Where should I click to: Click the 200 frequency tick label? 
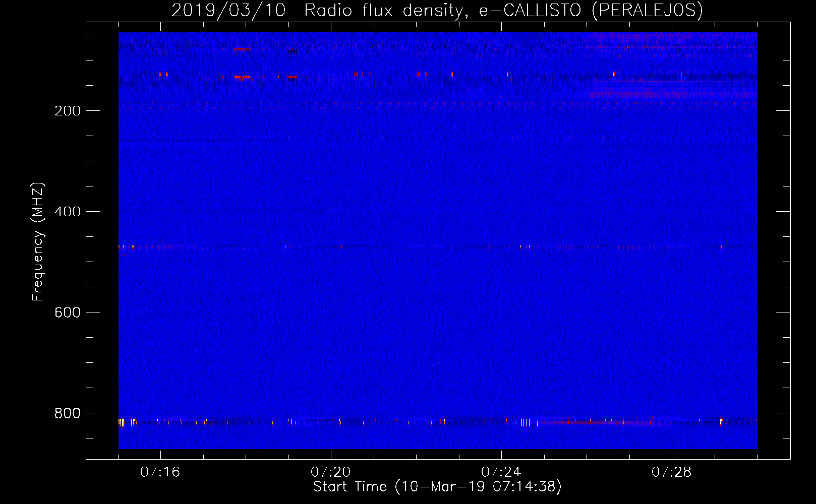(x=68, y=111)
